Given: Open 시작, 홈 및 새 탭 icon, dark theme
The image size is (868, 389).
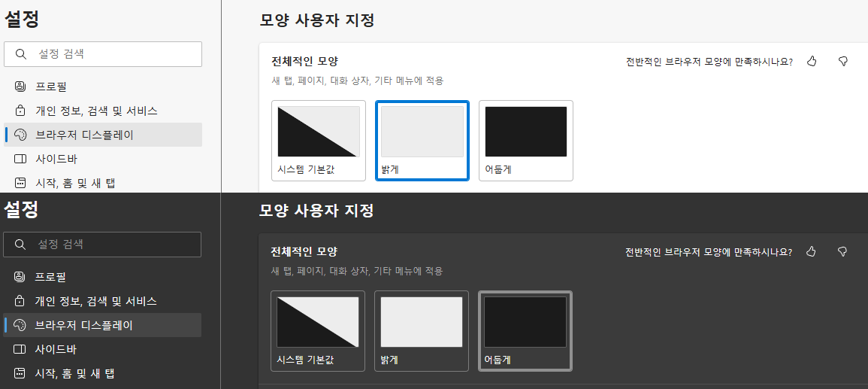Looking at the screenshot, I should 20,373.
